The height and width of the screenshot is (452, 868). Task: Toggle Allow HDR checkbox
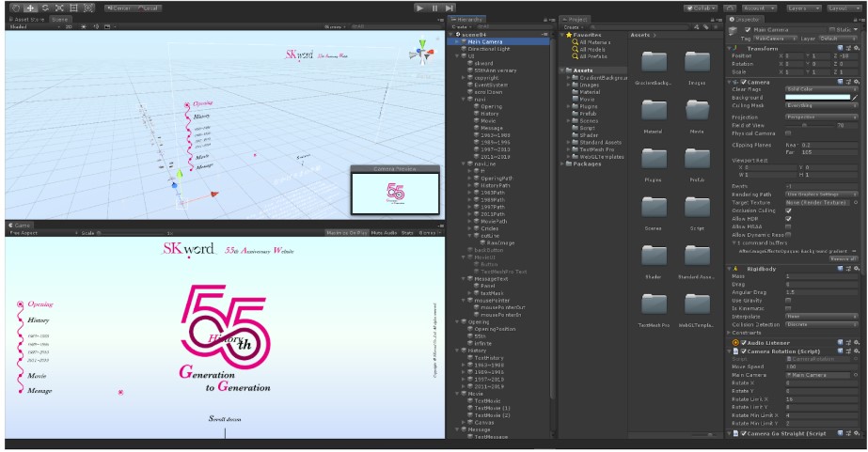[x=788, y=219]
